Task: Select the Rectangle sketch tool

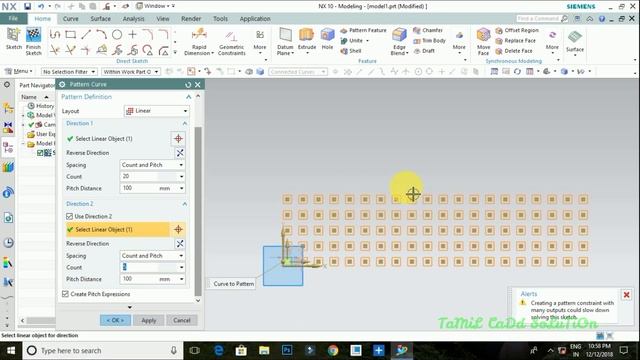Action: point(71,35)
